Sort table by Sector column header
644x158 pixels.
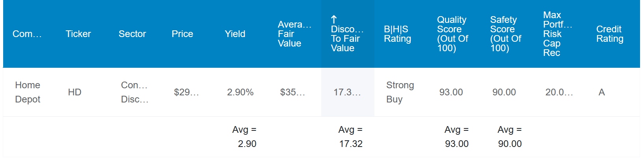coord(132,34)
